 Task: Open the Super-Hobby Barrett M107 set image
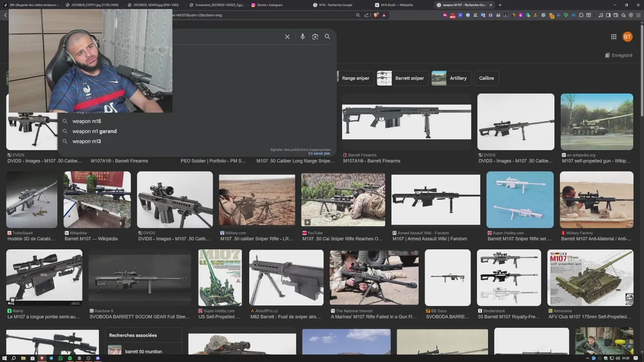(520, 200)
